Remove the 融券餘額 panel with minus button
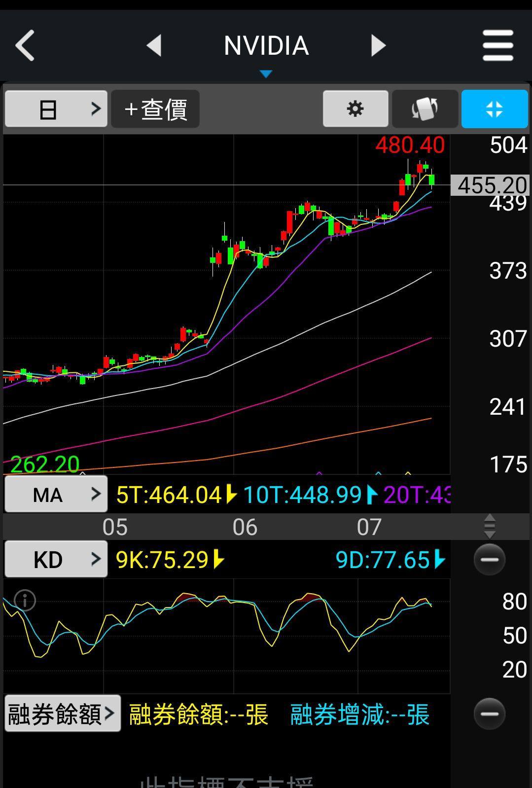Viewport: 532px width, 788px height. [x=489, y=714]
